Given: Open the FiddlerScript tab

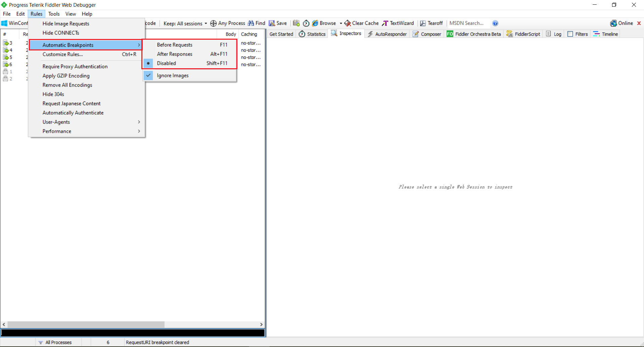Looking at the screenshot, I should pos(523,34).
